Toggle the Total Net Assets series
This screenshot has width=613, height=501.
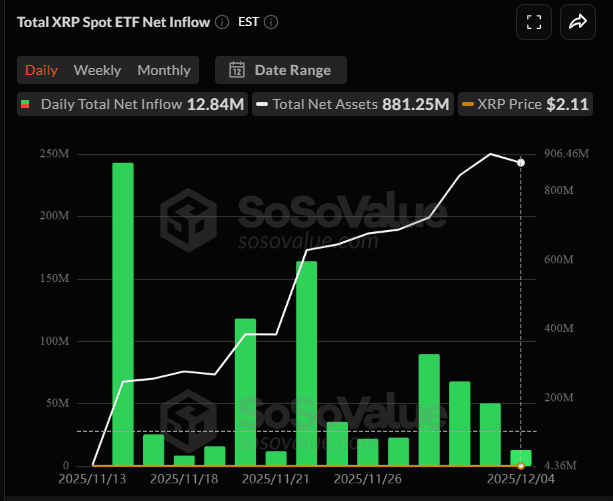(x=352, y=104)
